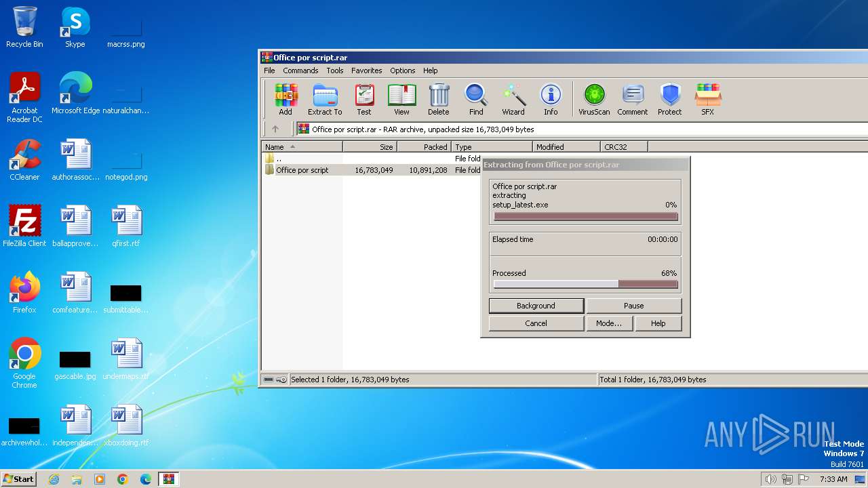The image size is (868, 488).
Task: Select the Google Chrome desktop shortcut
Action: [24, 363]
